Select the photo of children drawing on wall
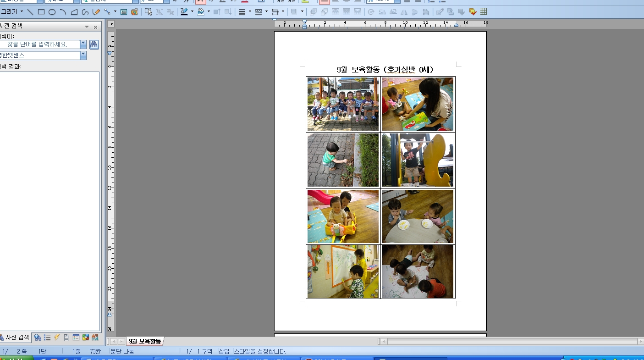644x360 pixels. point(343,271)
